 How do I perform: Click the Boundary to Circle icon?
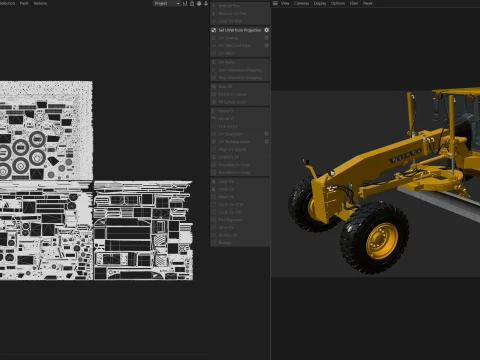coord(214,165)
